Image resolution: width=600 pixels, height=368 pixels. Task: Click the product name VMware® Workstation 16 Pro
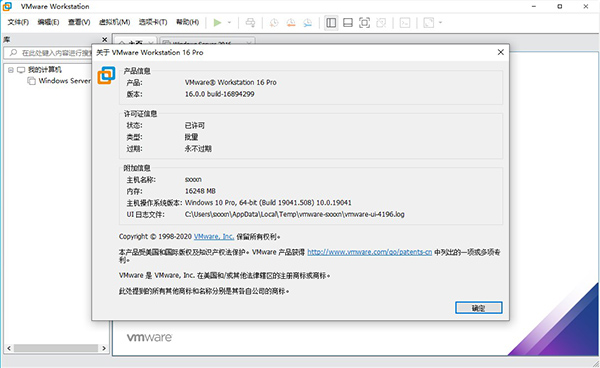(x=231, y=82)
